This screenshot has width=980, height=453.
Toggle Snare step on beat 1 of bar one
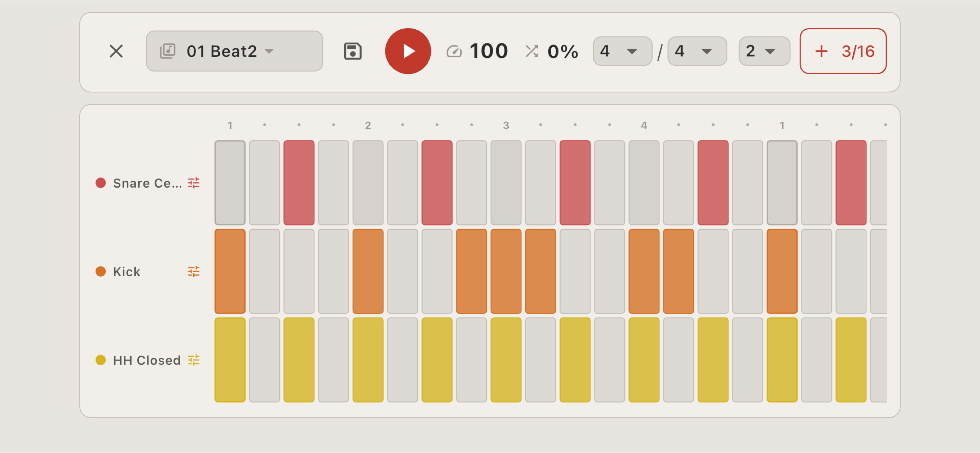230,182
